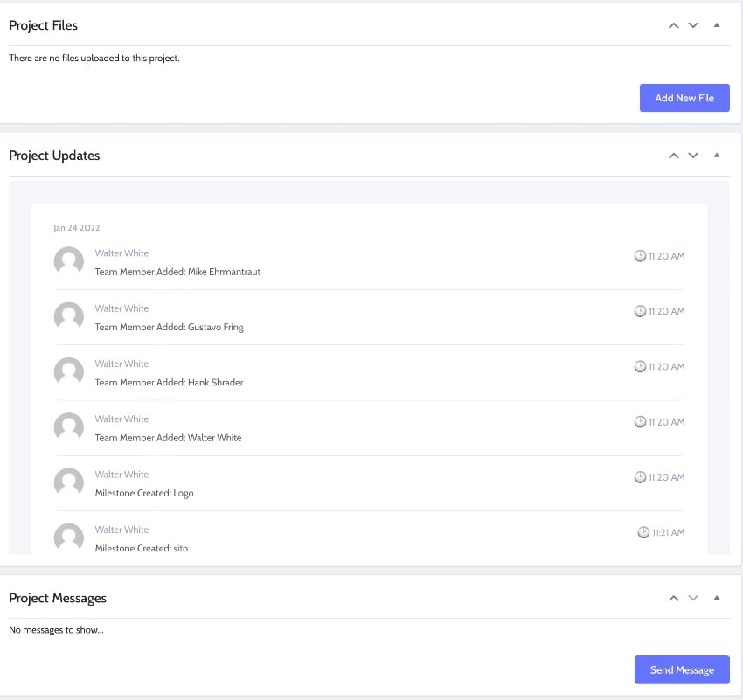Collapse the Project Messages card using its triangle
The height and width of the screenshot is (700, 743).
717,598
